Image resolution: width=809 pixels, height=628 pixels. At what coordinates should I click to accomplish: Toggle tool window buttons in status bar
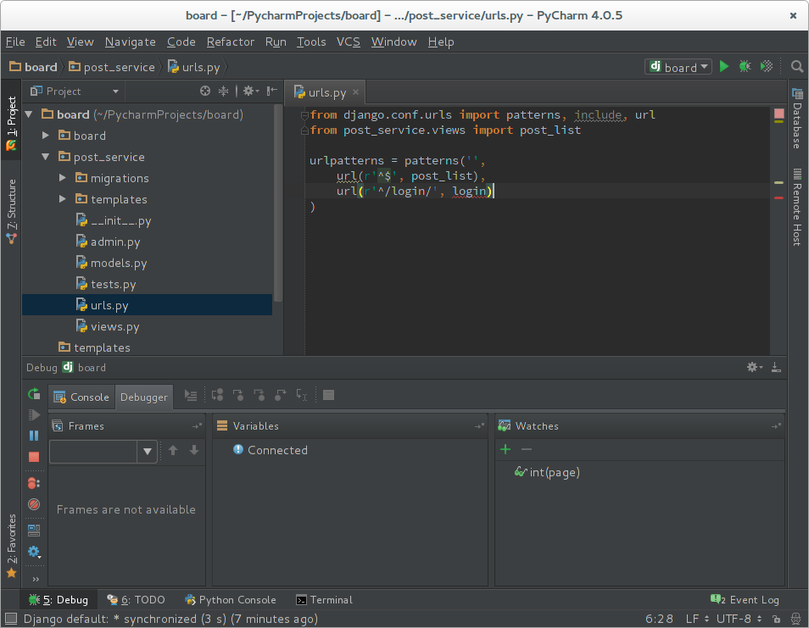click(10, 618)
